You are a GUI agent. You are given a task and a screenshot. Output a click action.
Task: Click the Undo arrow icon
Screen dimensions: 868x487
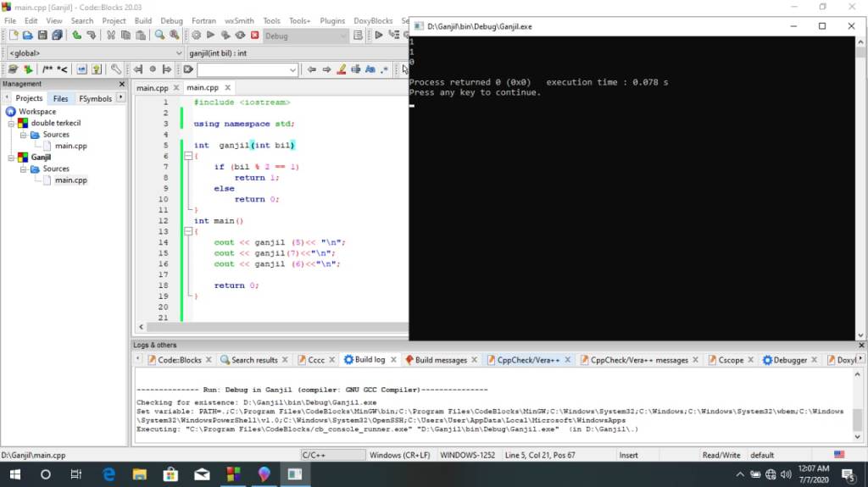[x=76, y=36]
